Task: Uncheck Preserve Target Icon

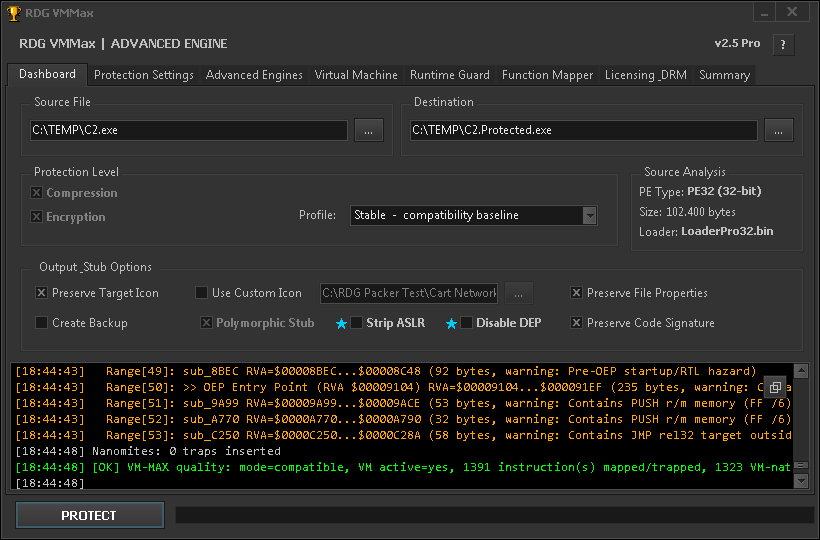Action: pos(41,293)
